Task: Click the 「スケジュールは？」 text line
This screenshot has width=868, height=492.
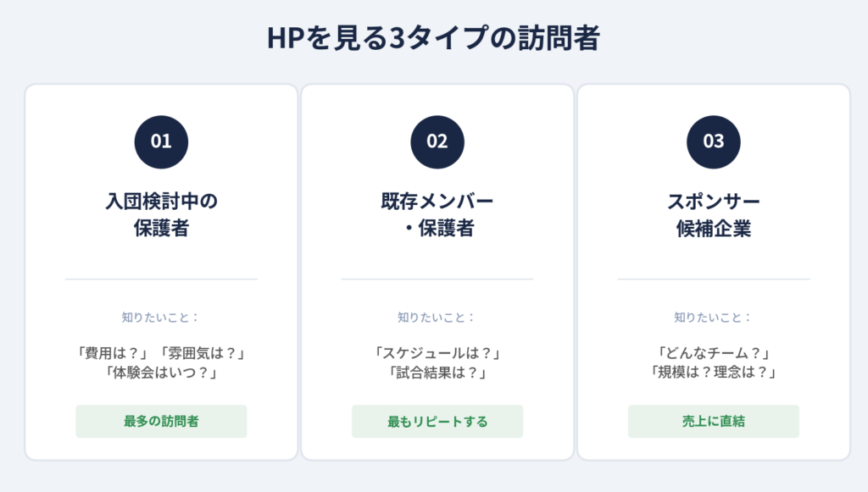Action: tap(437, 352)
